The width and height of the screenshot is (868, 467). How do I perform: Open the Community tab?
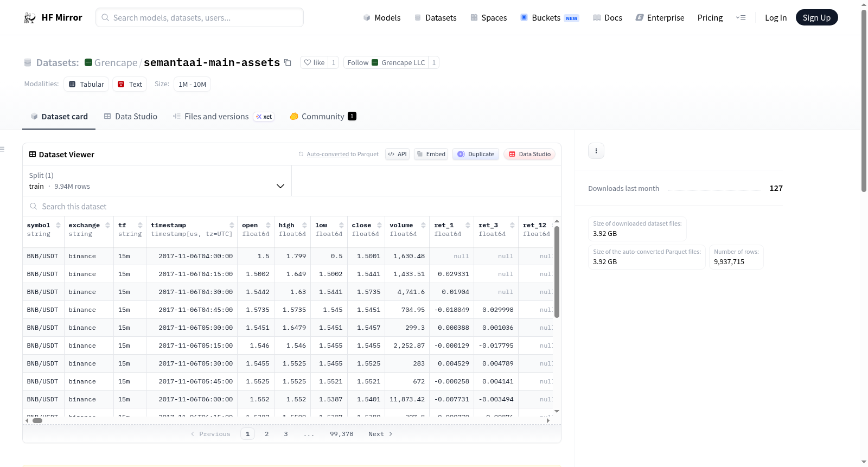click(323, 117)
